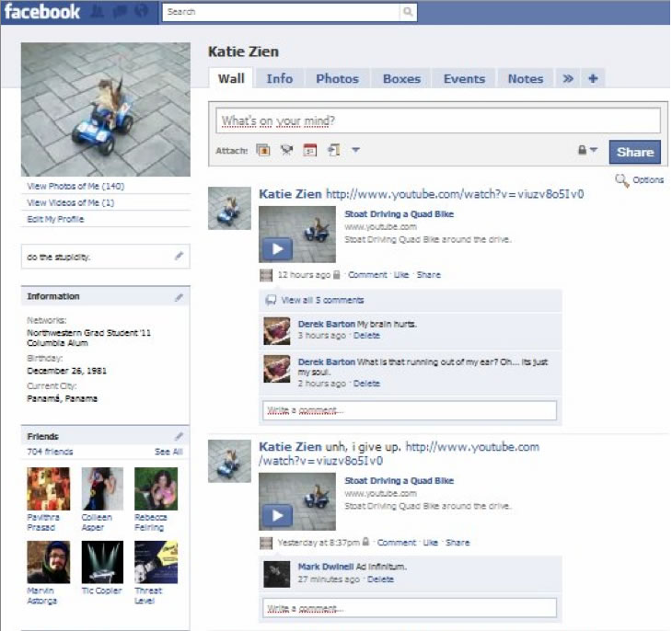Show more profile tabs with double chevron
This screenshot has width=672, height=631.
(567, 78)
